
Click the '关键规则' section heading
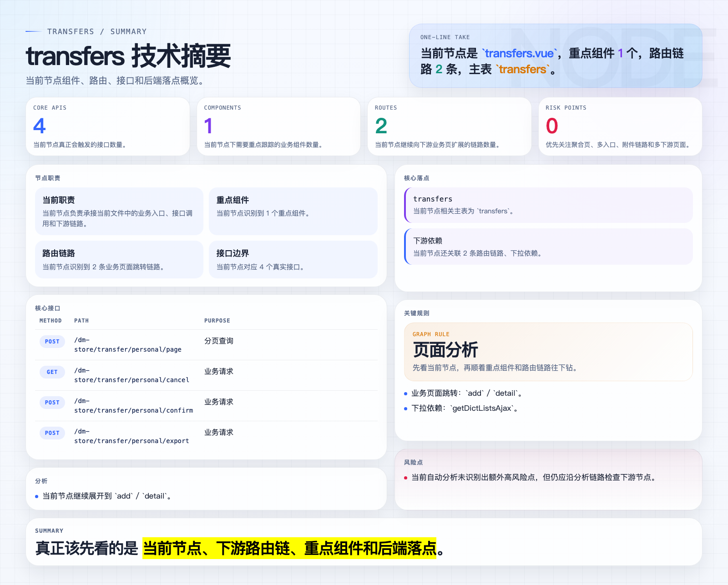point(417,313)
